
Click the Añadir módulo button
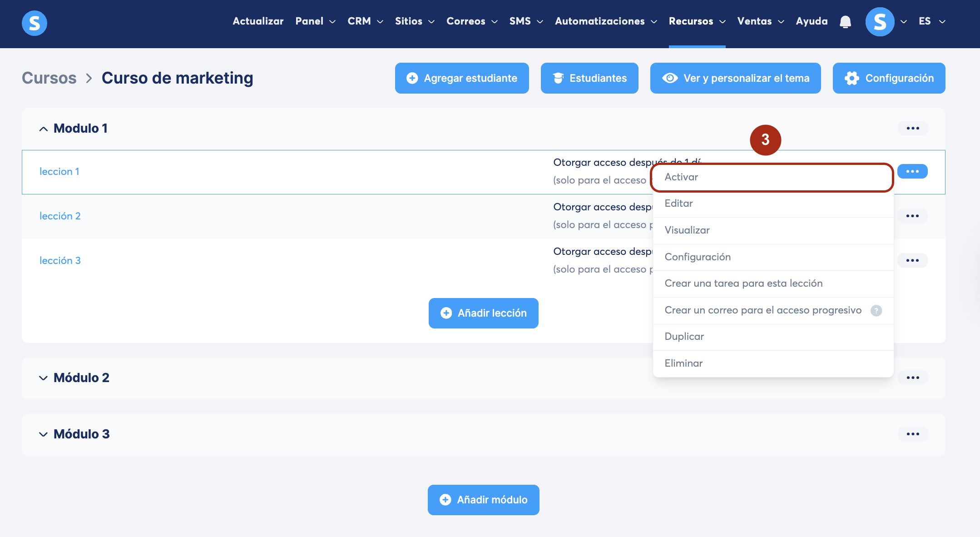[483, 500]
